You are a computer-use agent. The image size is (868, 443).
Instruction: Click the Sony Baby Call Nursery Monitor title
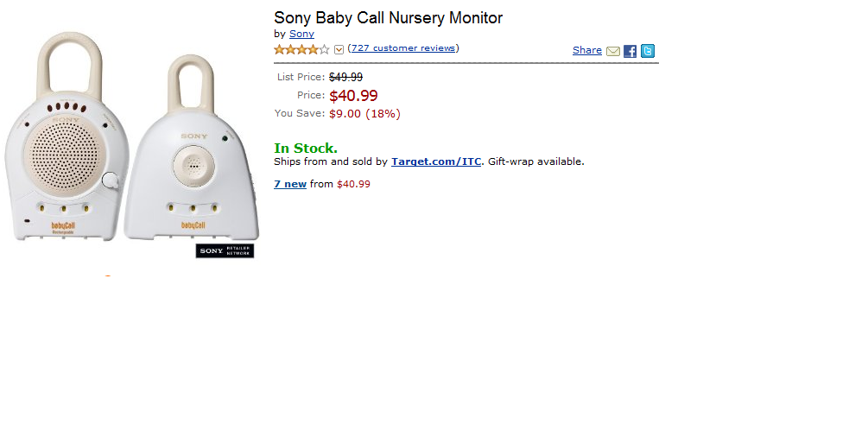[x=388, y=17]
